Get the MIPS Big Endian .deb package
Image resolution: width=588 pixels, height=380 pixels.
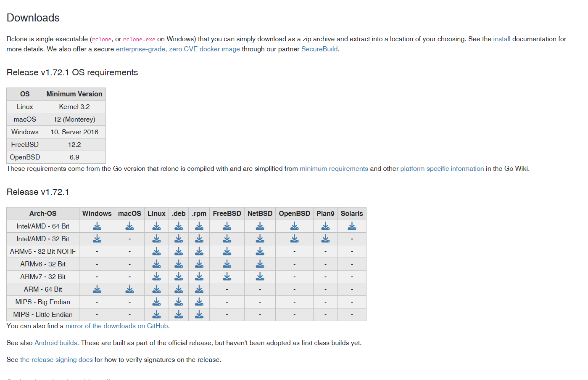(x=179, y=302)
